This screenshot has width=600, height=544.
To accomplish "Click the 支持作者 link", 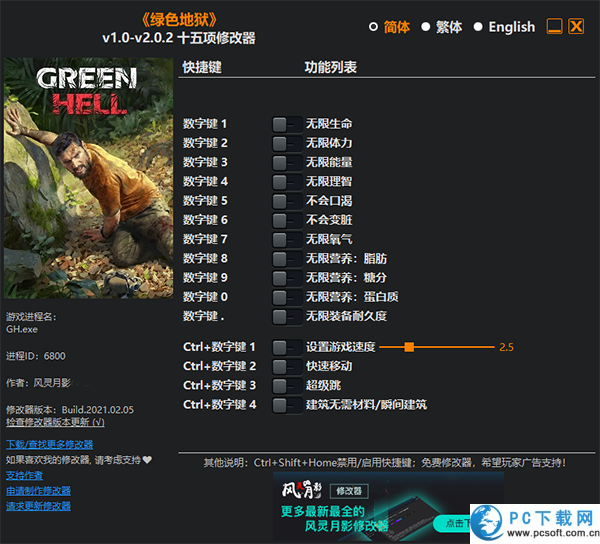I will click(x=24, y=475).
